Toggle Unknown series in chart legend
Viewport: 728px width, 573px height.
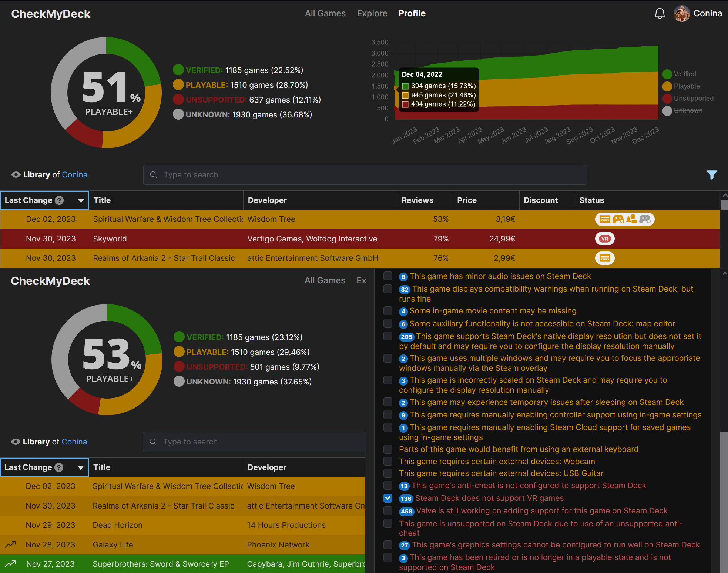[688, 111]
